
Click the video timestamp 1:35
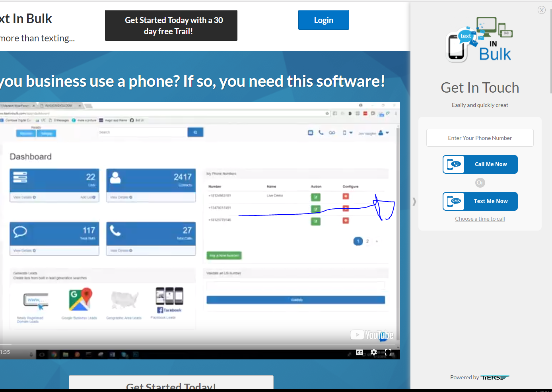[5, 352]
